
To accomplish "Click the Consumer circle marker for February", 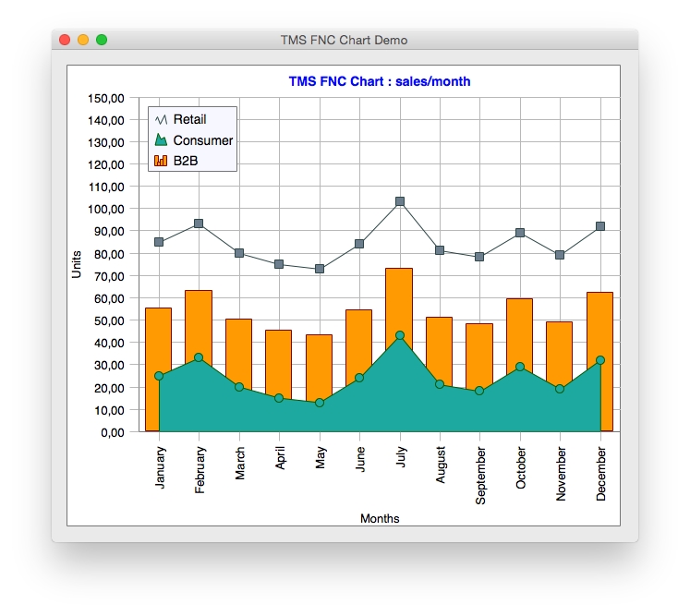I will 199,357.
